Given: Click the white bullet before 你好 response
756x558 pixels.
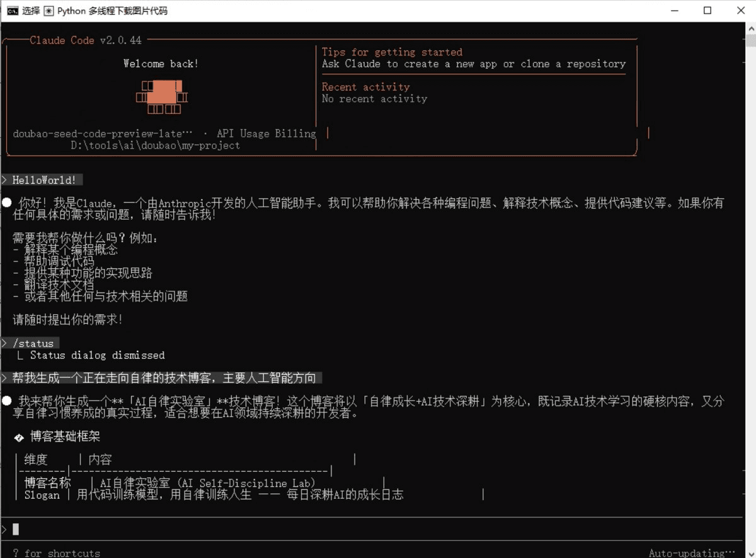Looking at the screenshot, I should coord(6,202).
